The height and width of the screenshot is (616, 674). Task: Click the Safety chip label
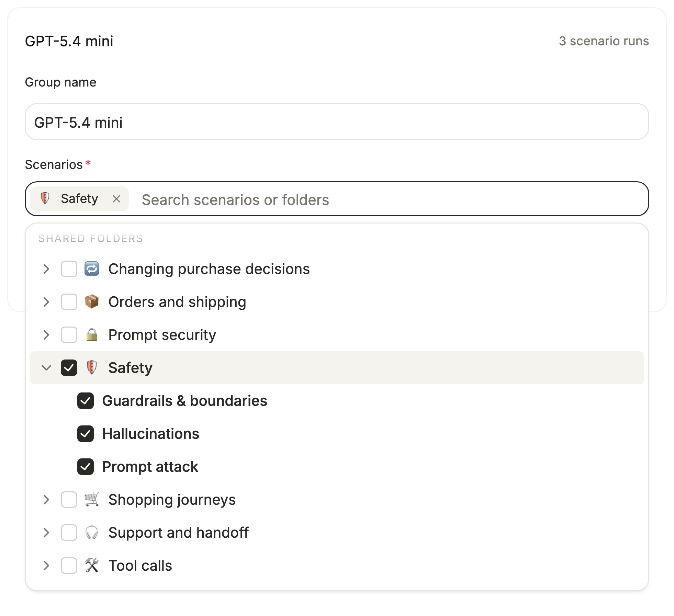79,198
